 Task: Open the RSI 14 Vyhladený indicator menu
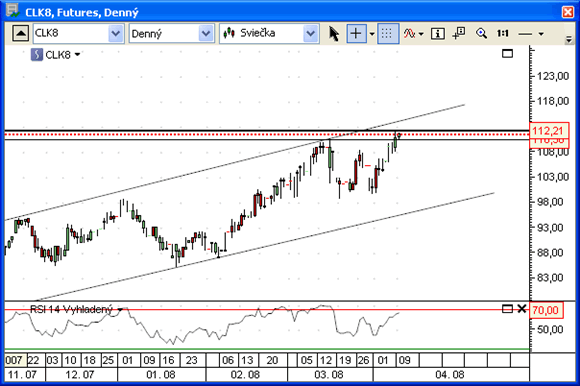[x=76, y=309]
